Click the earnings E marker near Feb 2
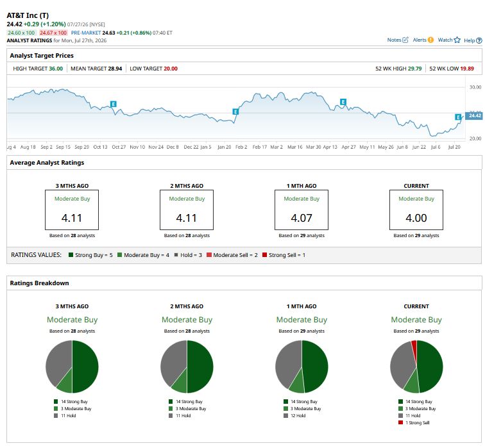The height and width of the screenshot is (448, 485). click(x=235, y=112)
